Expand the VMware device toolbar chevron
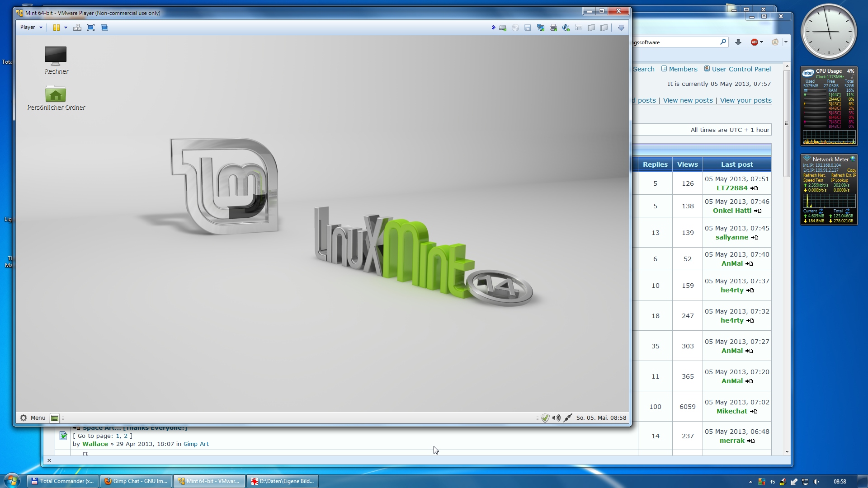This screenshot has width=868, height=488. [x=493, y=28]
